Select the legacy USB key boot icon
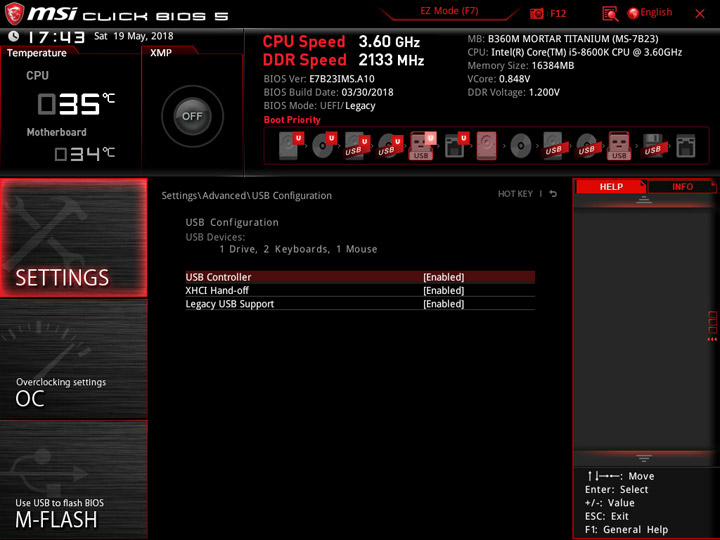Image resolution: width=720 pixels, height=540 pixels. click(619, 146)
